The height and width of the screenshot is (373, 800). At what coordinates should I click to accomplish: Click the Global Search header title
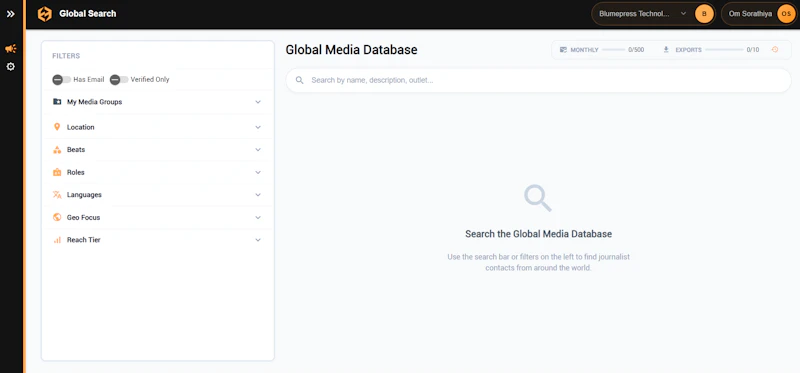pyautogui.click(x=88, y=14)
